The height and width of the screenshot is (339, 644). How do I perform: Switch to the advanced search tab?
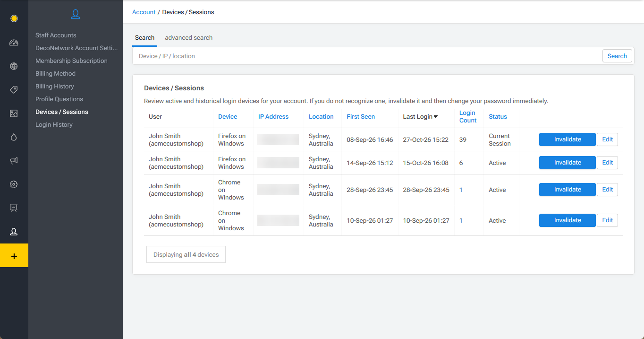pyautogui.click(x=188, y=38)
